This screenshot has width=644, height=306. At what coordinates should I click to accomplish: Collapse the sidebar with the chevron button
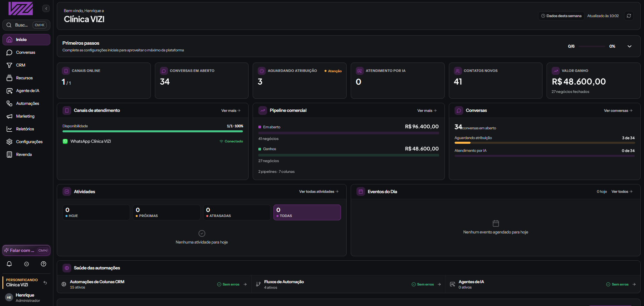pos(46,8)
